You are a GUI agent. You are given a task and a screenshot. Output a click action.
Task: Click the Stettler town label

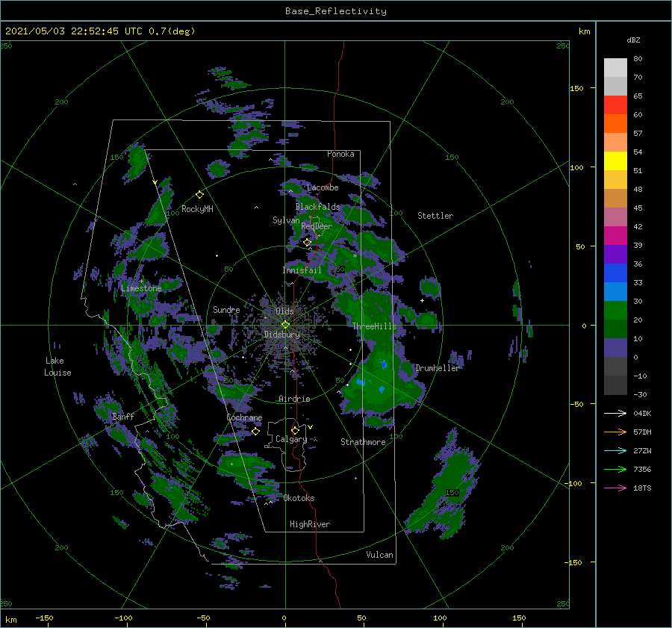coord(435,216)
